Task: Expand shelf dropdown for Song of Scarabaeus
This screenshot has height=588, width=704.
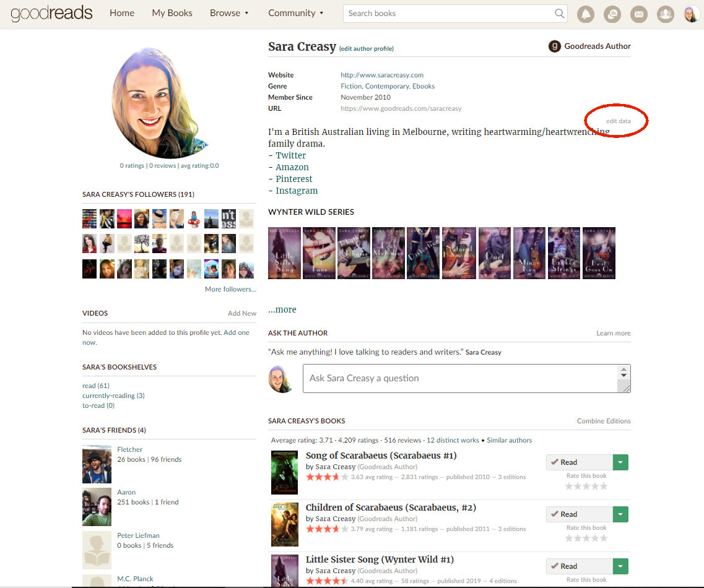Action: (x=620, y=462)
